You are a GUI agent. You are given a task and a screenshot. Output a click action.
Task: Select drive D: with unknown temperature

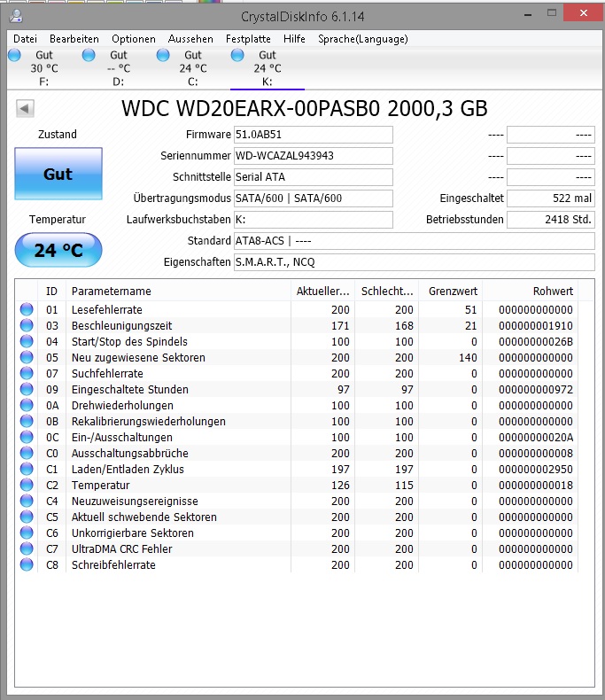(x=119, y=68)
